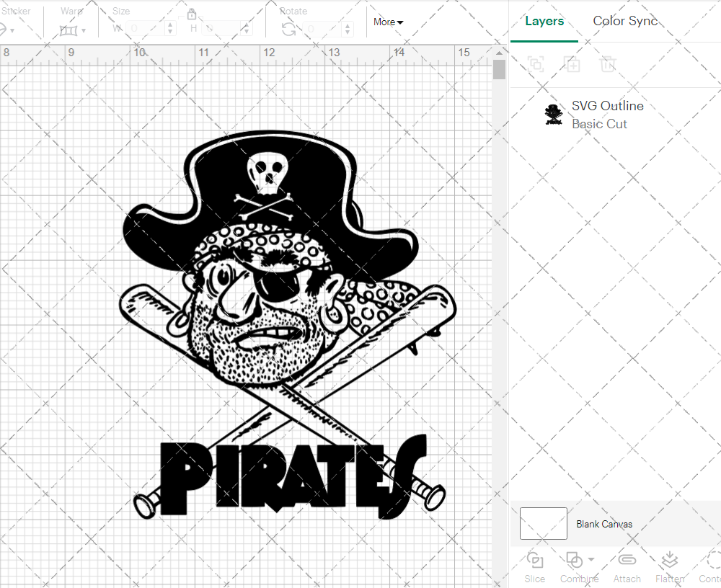Click the Flatten icon
This screenshot has width=721, height=588.
[x=669, y=561]
